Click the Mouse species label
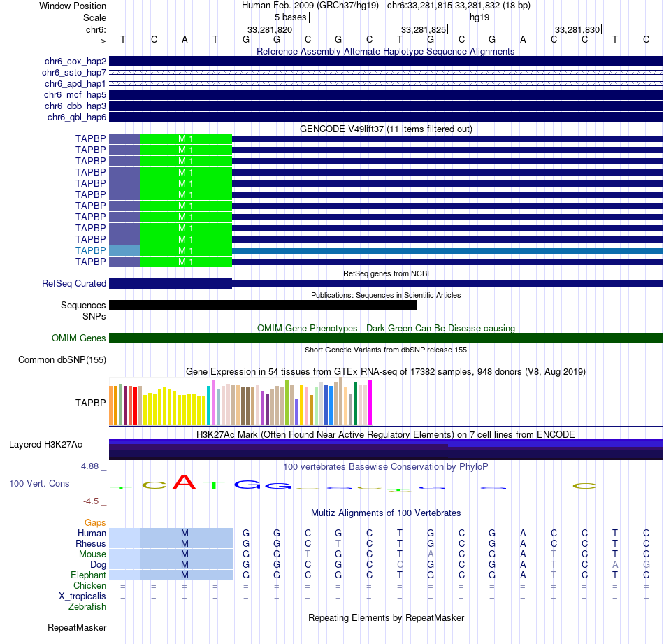 pyautogui.click(x=92, y=554)
